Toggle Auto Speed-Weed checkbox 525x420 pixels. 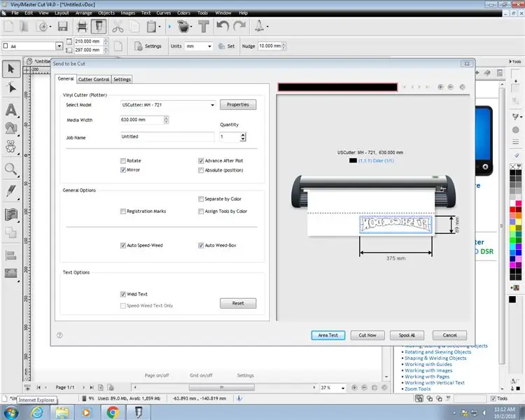tap(123, 246)
